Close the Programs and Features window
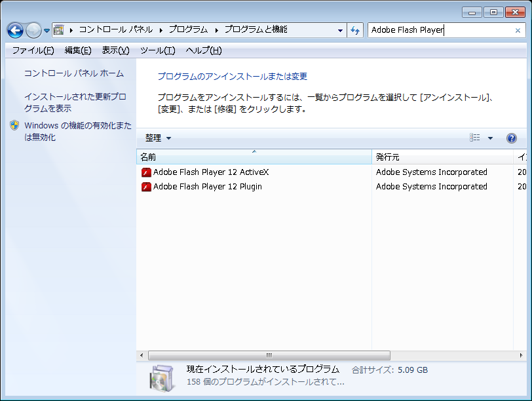This screenshot has height=401, width=532. pos(515,12)
